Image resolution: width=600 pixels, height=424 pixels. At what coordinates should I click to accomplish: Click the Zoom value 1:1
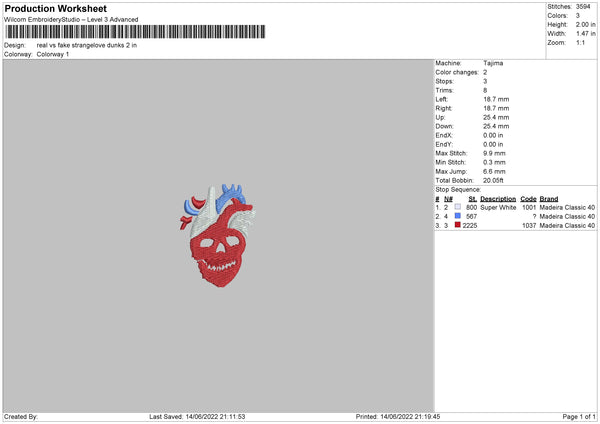(x=580, y=42)
